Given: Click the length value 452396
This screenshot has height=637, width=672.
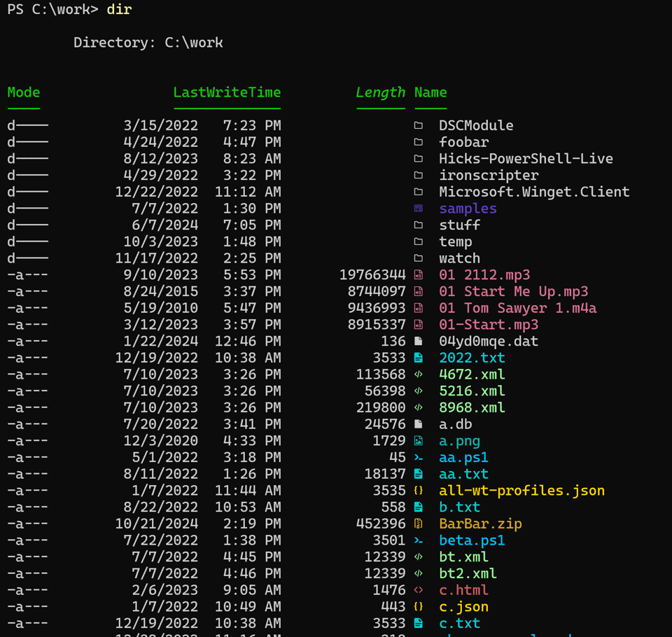Looking at the screenshot, I should pos(381,524).
